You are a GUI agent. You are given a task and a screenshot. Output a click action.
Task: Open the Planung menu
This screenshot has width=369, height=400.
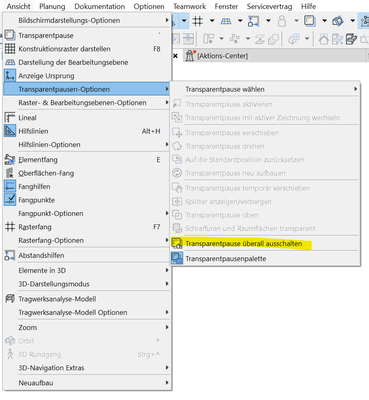(x=52, y=6)
